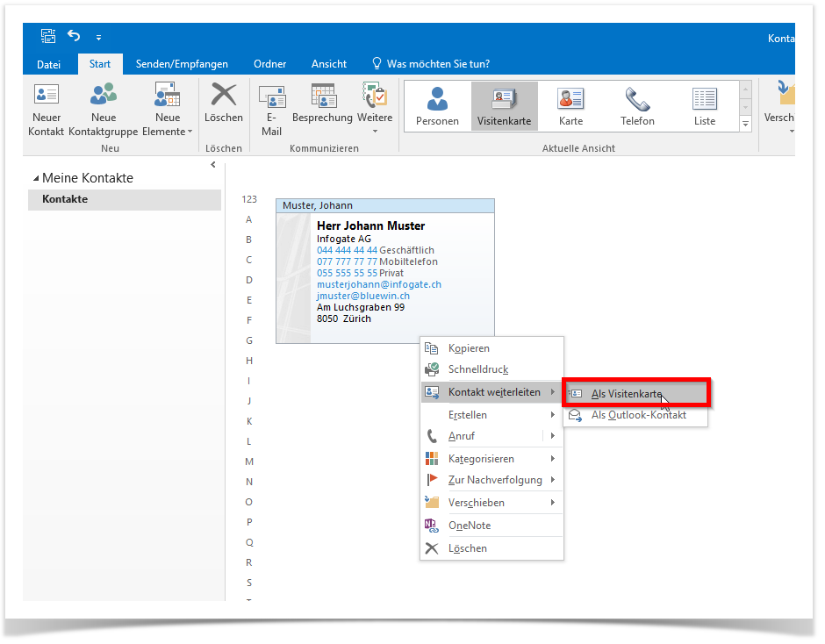This screenshot has width=825, height=644.
Task: Jump to contacts starting with R
Action: click(249, 562)
